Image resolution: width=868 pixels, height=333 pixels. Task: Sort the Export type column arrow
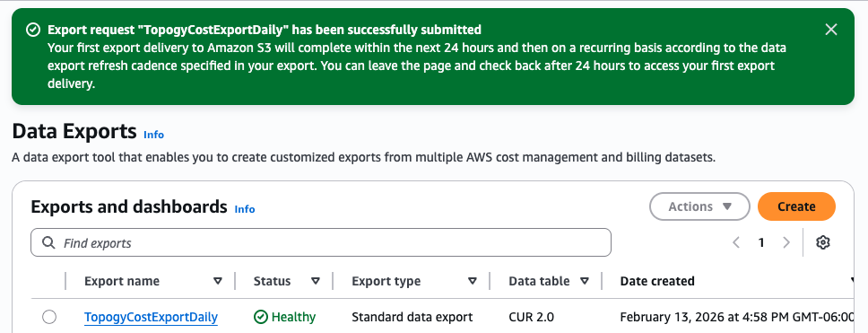click(473, 281)
